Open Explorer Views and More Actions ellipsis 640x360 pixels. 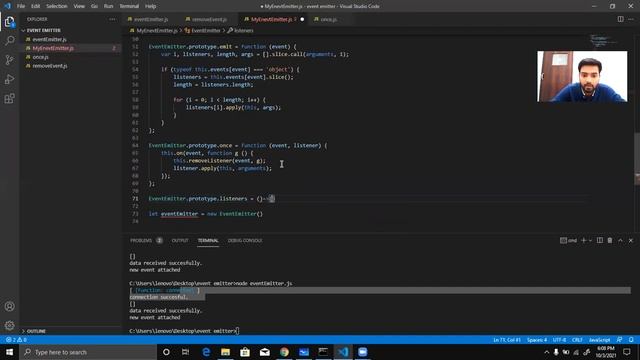[112, 19]
